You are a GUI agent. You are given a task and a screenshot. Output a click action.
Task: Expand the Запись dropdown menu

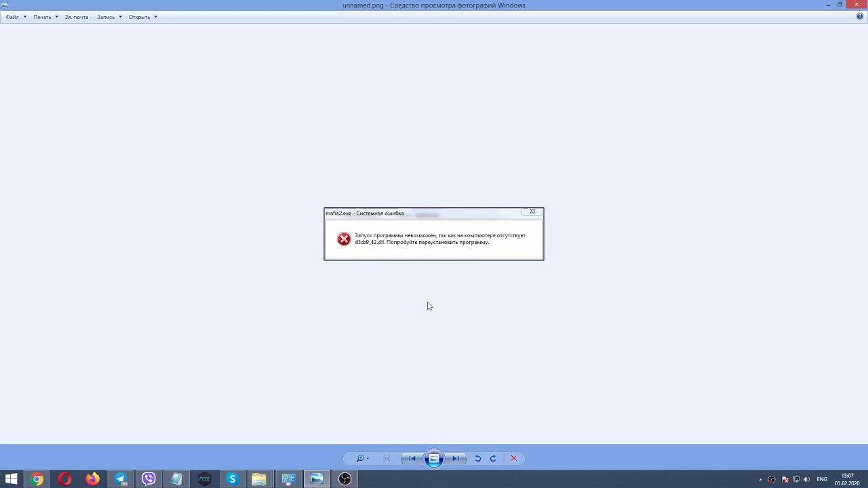point(109,17)
